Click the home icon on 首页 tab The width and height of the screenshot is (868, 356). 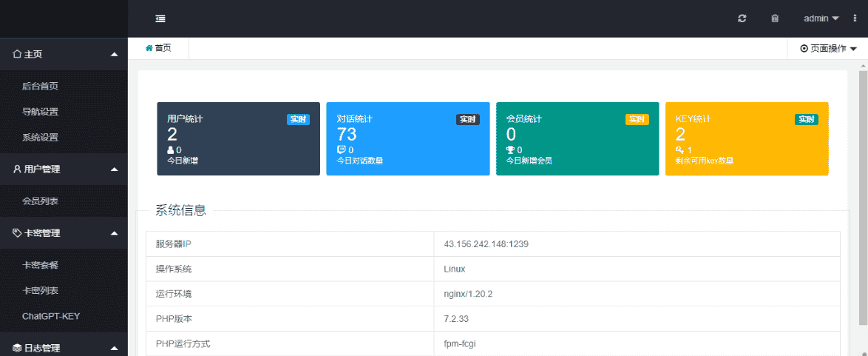click(x=149, y=48)
